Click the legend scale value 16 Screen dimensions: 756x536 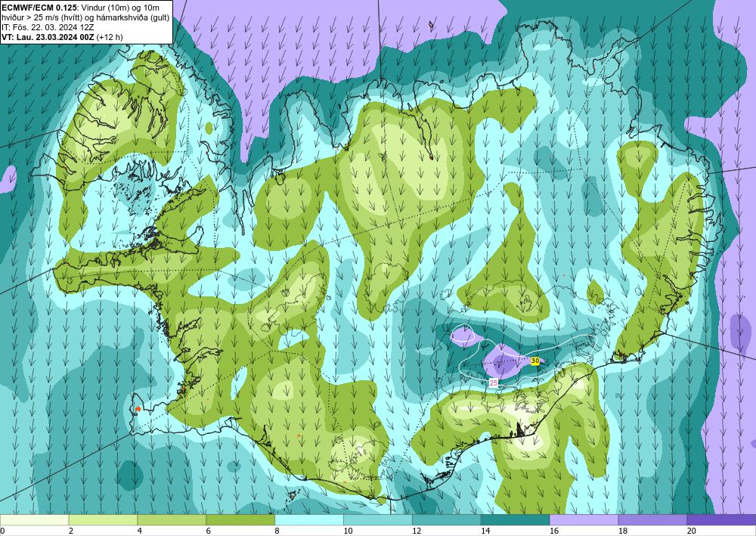(x=553, y=531)
